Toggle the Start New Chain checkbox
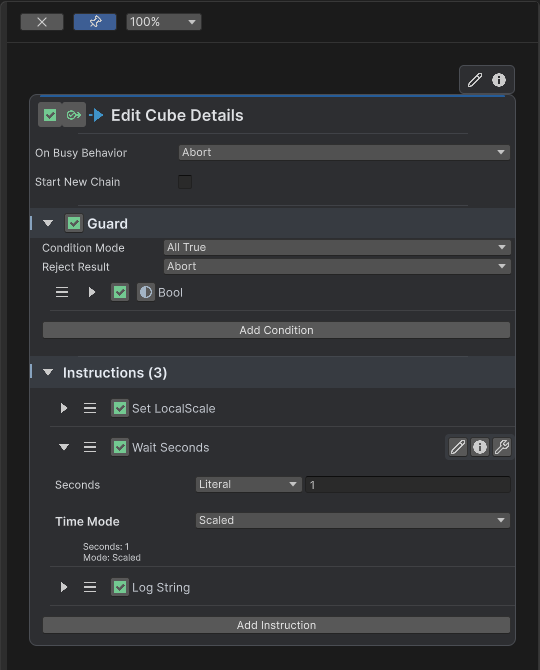 [x=185, y=182]
